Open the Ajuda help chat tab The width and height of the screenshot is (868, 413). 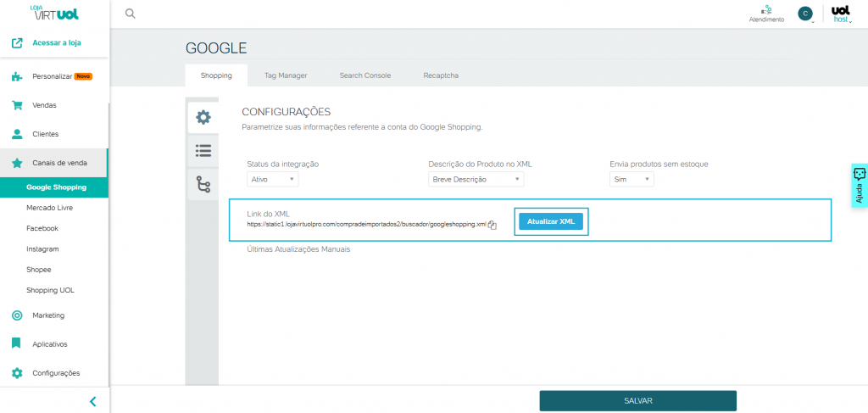(860, 186)
